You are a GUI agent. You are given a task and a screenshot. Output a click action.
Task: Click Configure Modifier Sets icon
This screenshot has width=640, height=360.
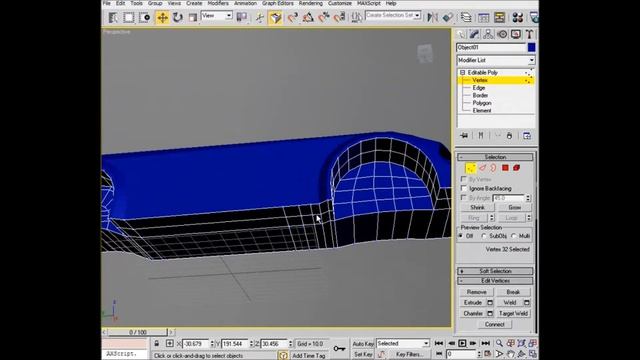coord(527,136)
